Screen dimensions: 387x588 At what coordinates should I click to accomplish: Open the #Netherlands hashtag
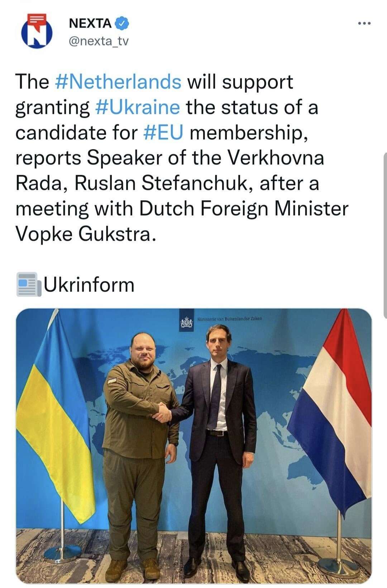point(118,82)
